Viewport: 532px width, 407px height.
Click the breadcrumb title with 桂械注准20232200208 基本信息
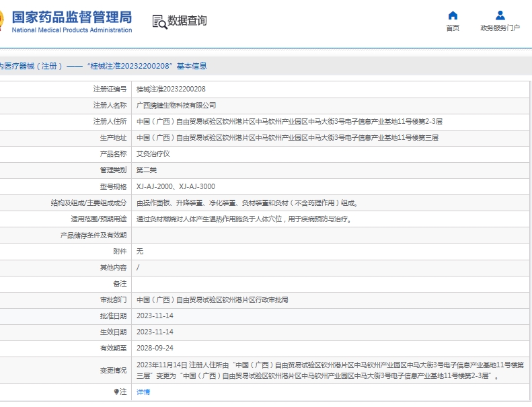point(103,66)
